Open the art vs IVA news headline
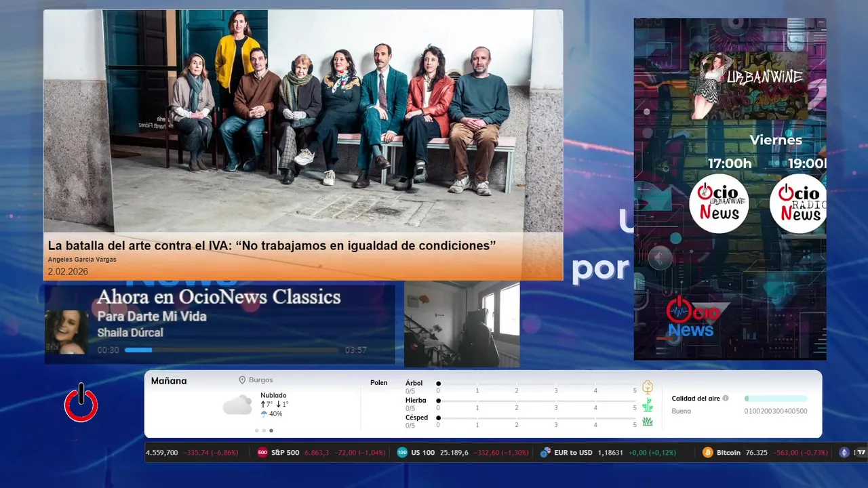 pos(272,246)
